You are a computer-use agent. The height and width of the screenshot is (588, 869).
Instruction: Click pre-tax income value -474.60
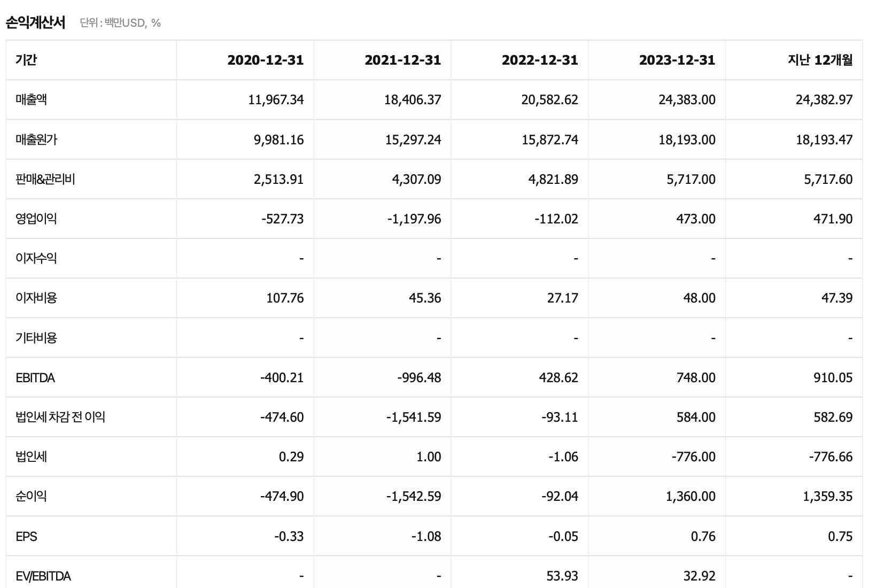pos(282,417)
